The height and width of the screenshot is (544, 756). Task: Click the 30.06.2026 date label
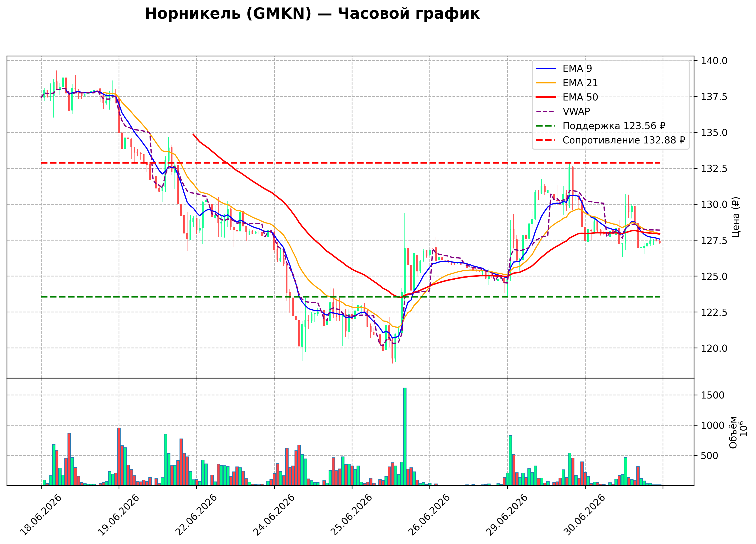584,515
